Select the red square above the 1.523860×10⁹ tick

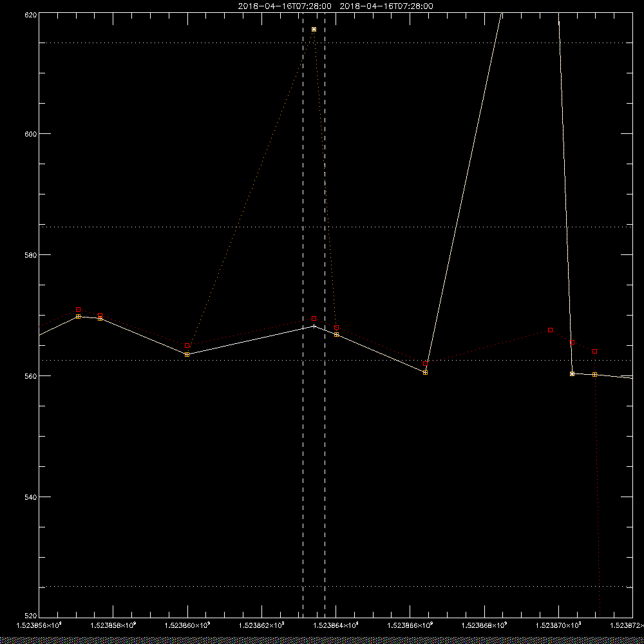[187, 345]
